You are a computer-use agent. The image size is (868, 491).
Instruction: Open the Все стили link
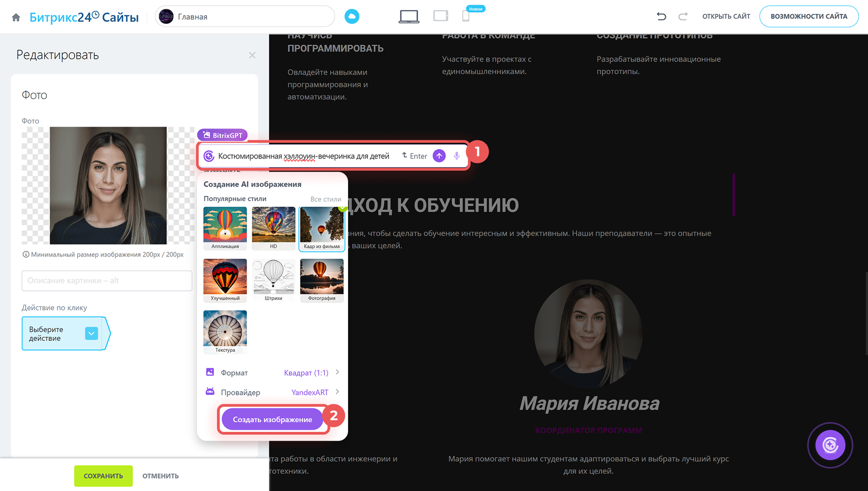click(325, 199)
